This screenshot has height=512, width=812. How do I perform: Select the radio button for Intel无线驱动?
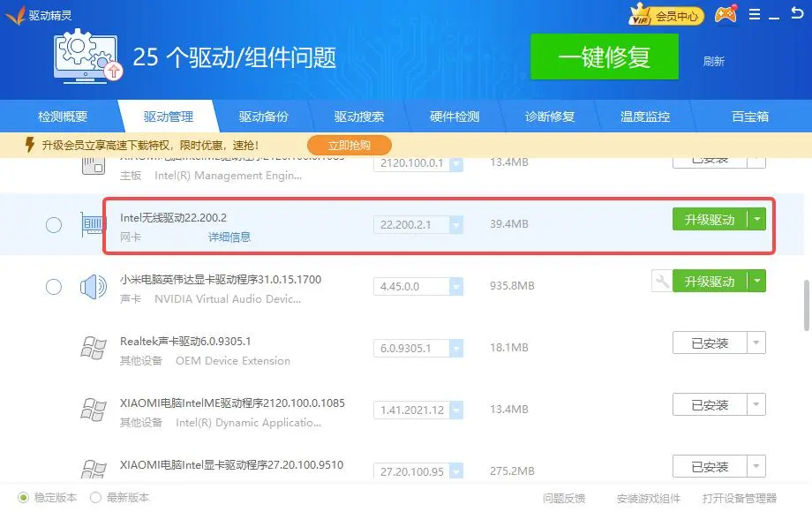click(54, 224)
